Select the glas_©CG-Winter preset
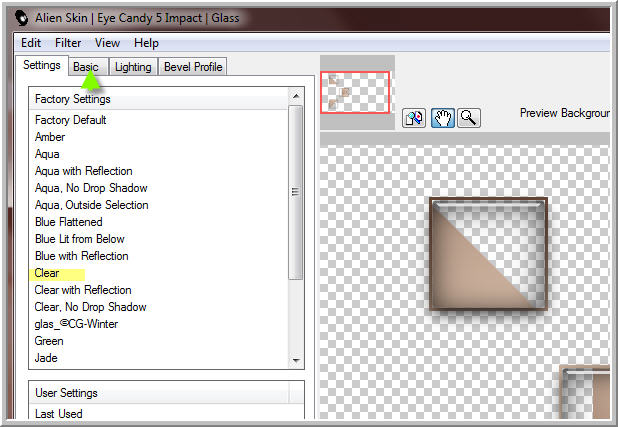Screen dimensions: 618x427 pos(76,324)
